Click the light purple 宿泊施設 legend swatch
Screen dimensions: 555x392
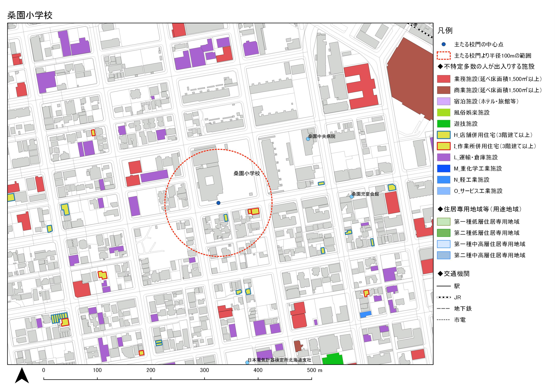(x=444, y=101)
